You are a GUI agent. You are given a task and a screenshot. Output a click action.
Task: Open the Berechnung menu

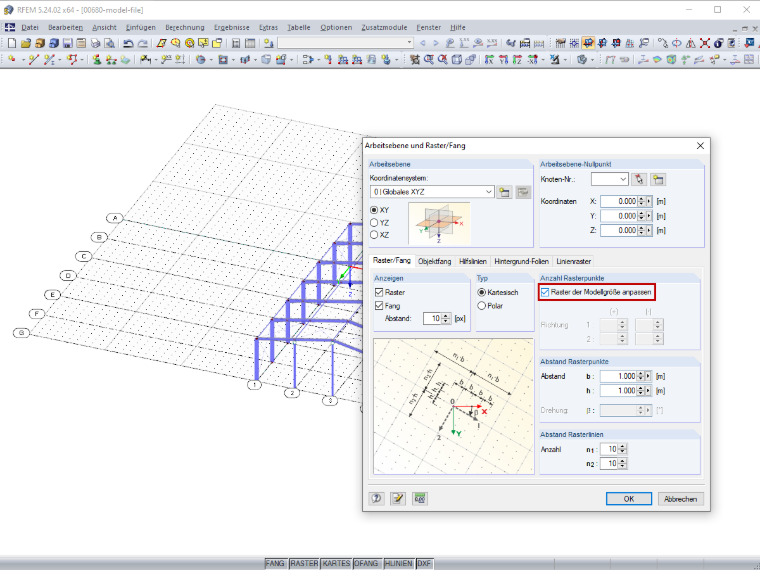click(185, 28)
